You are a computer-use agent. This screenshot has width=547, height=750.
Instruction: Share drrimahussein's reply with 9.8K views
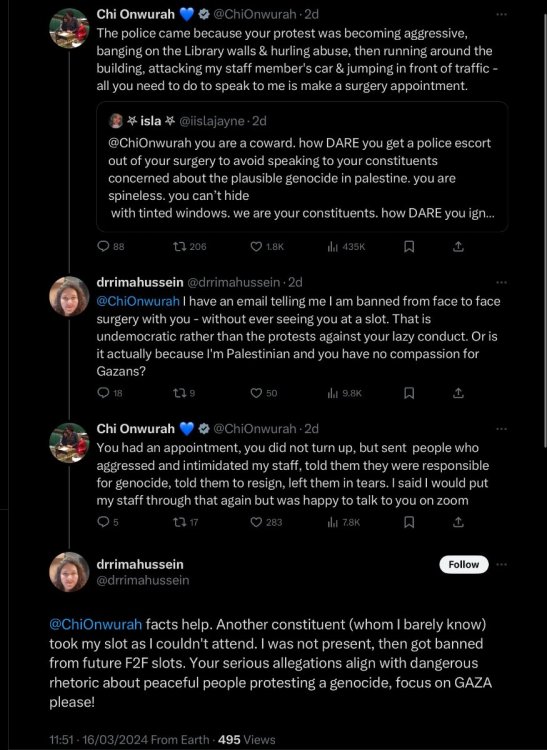coord(458,393)
